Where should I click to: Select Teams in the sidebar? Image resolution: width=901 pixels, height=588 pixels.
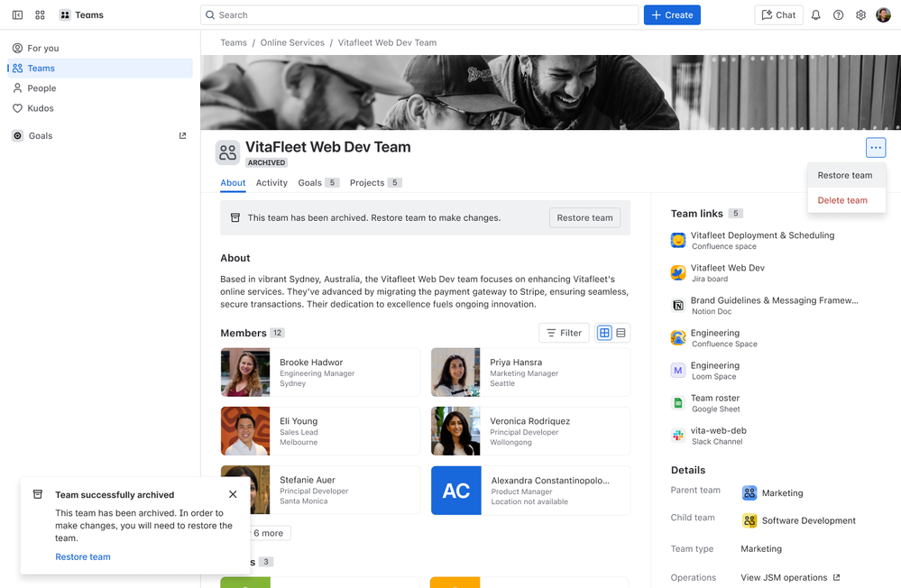100,69
